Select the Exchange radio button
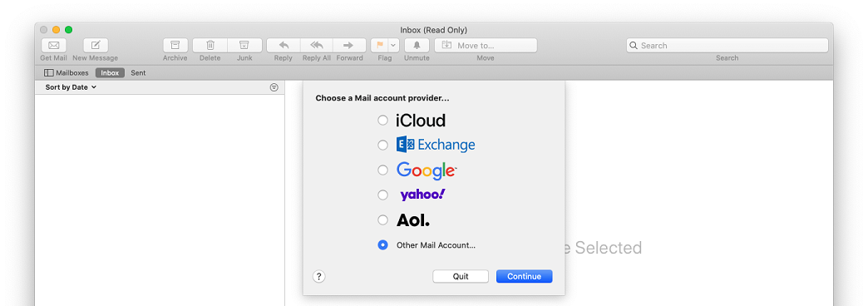Viewport: 868px width, 306px height. pyautogui.click(x=382, y=145)
